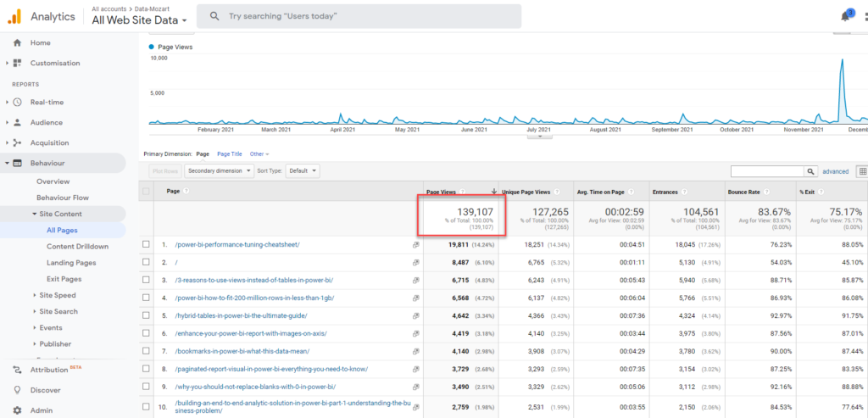
Task: Click the Page Views column help icon
Action: click(x=462, y=192)
